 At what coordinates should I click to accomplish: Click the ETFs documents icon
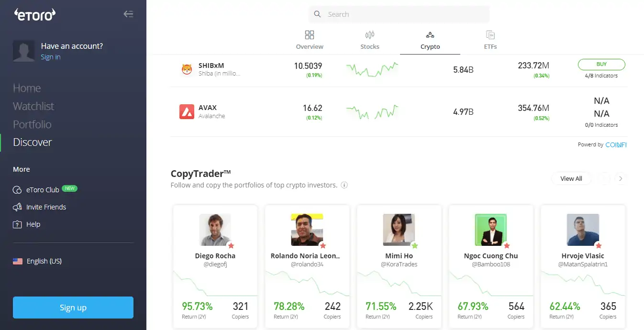click(490, 35)
